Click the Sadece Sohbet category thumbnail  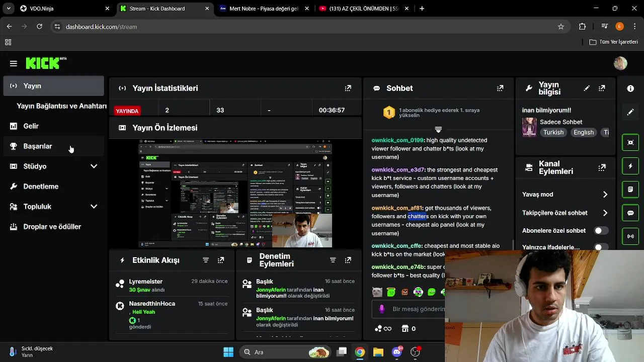[x=529, y=127]
